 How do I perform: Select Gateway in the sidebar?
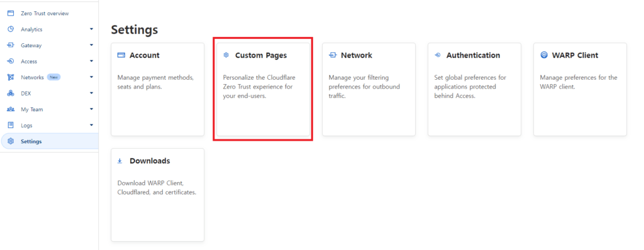tap(31, 46)
